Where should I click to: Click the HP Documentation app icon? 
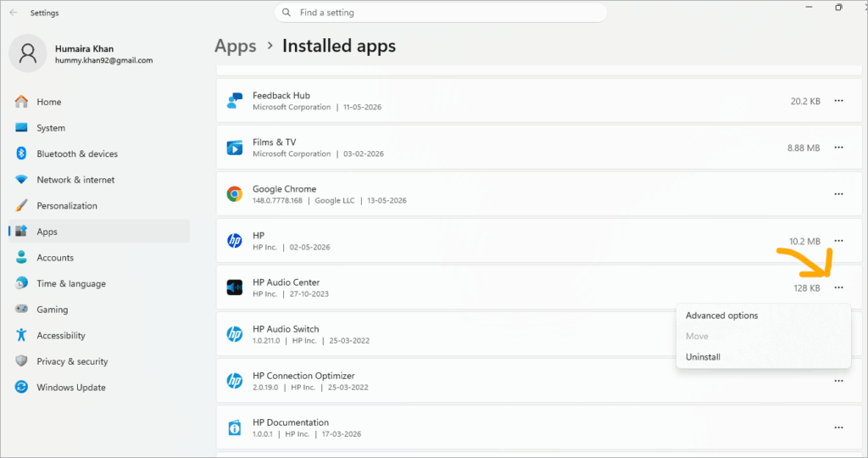[x=235, y=427]
